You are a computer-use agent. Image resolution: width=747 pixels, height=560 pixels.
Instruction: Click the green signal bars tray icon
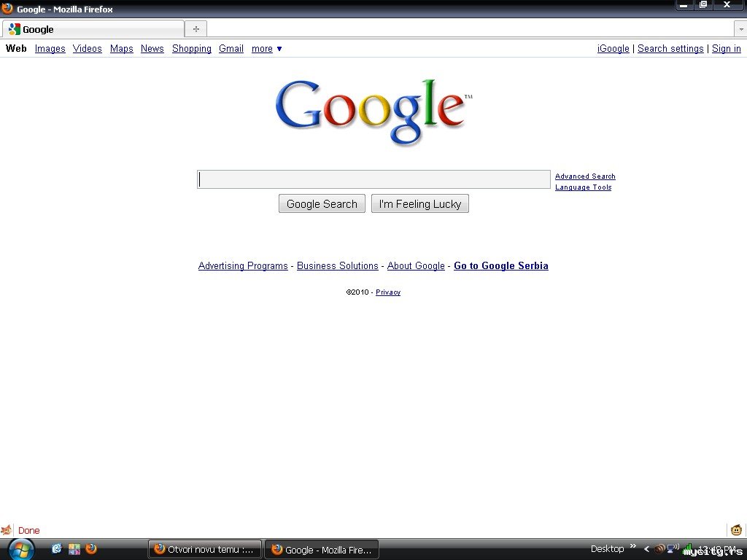click(688, 549)
